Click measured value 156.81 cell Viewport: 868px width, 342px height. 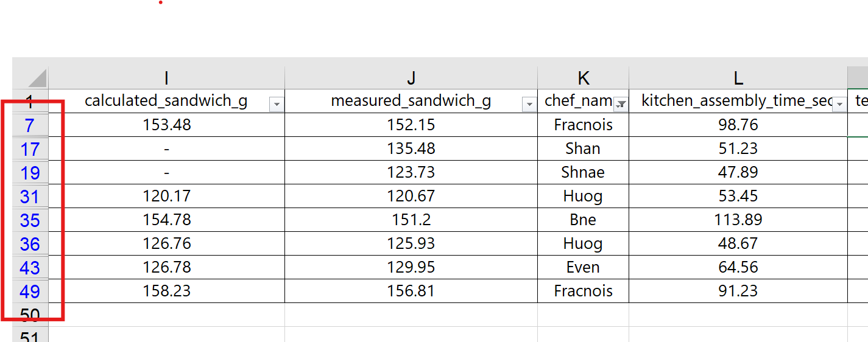click(x=411, y=291)
